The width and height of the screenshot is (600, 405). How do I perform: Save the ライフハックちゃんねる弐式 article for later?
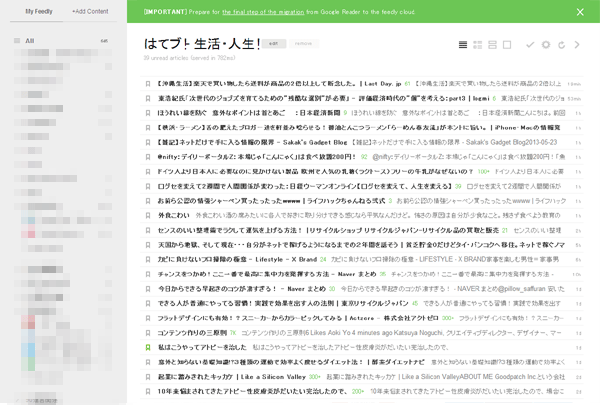click(x=148, y=201)
